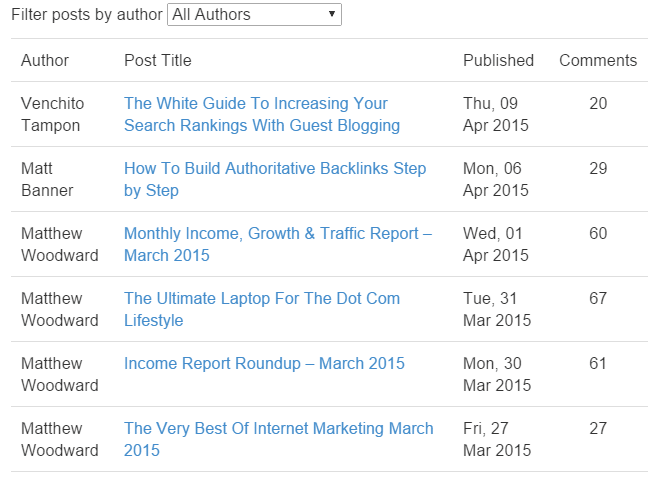Click the Fri, 27 Mar 2015 date
Viewport: 663px width, 483px height.
497,439
